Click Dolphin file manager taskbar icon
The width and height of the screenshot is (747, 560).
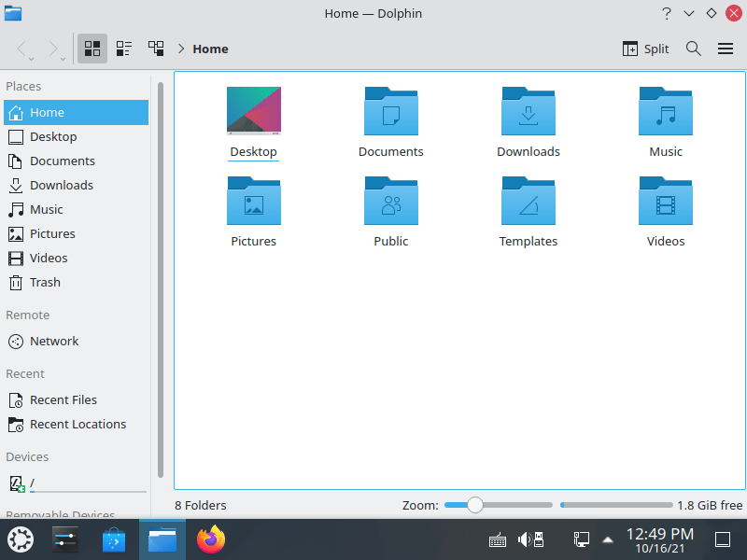(x=162, y=540)
